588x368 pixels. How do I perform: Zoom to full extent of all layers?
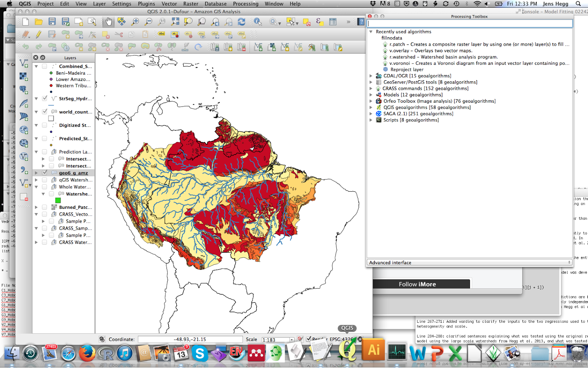[175, 22]
